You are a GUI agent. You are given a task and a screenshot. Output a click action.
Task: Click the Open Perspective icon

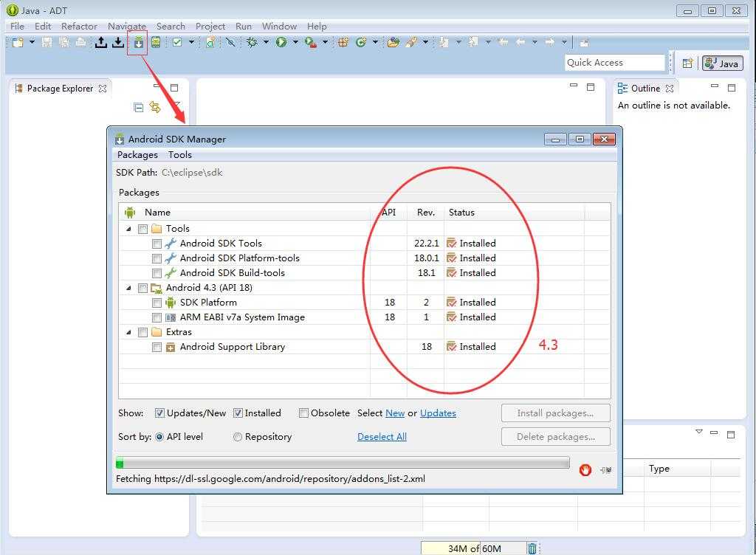pyautogui.click(x=687, y=63)
